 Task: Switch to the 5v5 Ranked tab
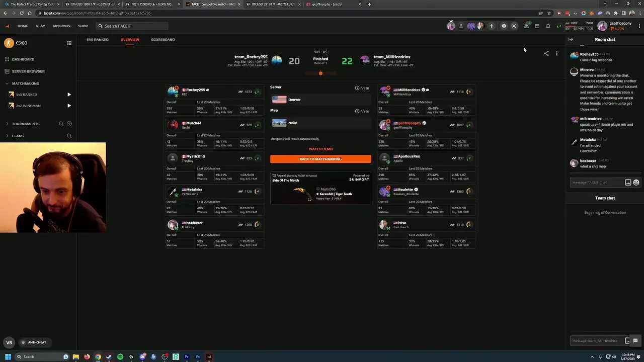[x=98, y=39]
